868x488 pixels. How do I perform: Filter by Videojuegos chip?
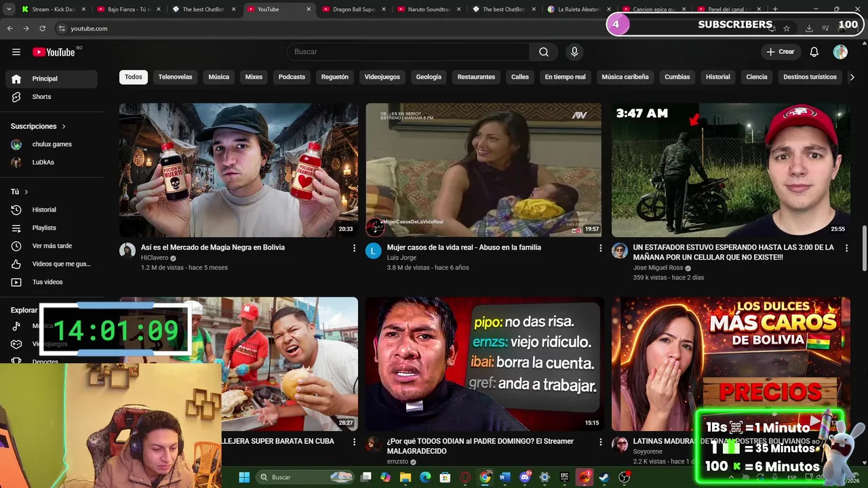[x=382, y=77]
